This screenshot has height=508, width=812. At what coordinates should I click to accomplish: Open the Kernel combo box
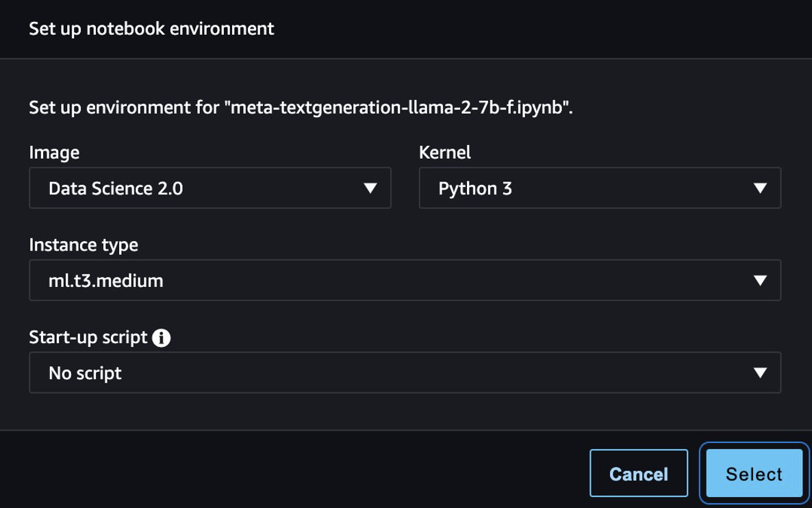point(599,188)
